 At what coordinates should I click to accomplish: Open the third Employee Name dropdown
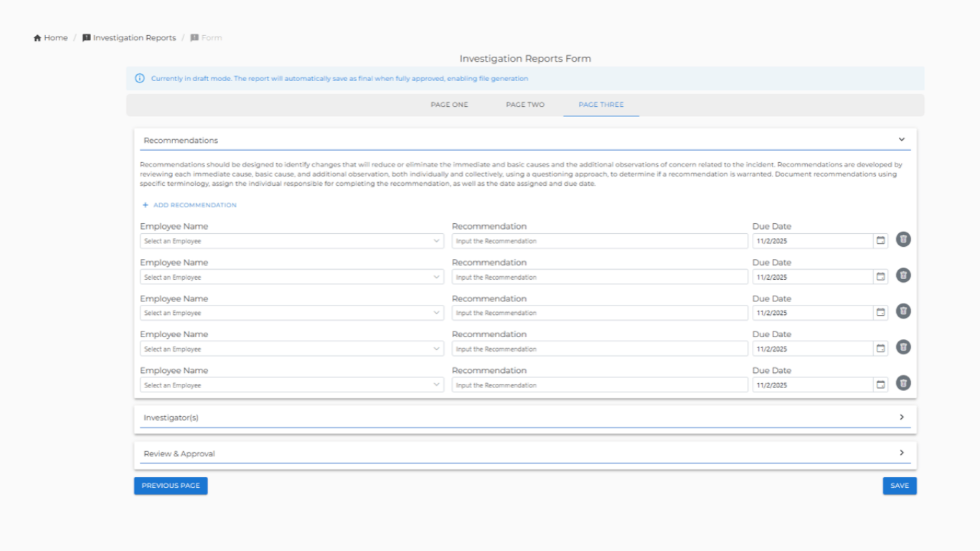[291, 313]
